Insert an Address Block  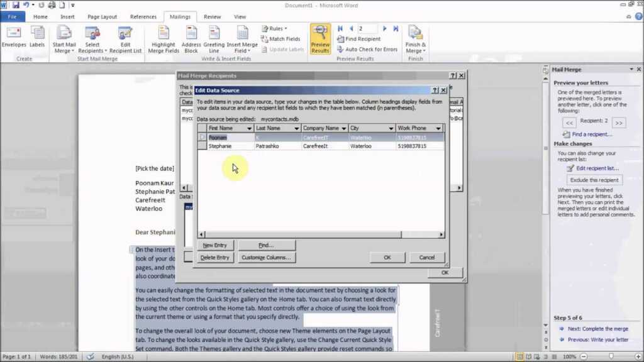pos(191,38)
